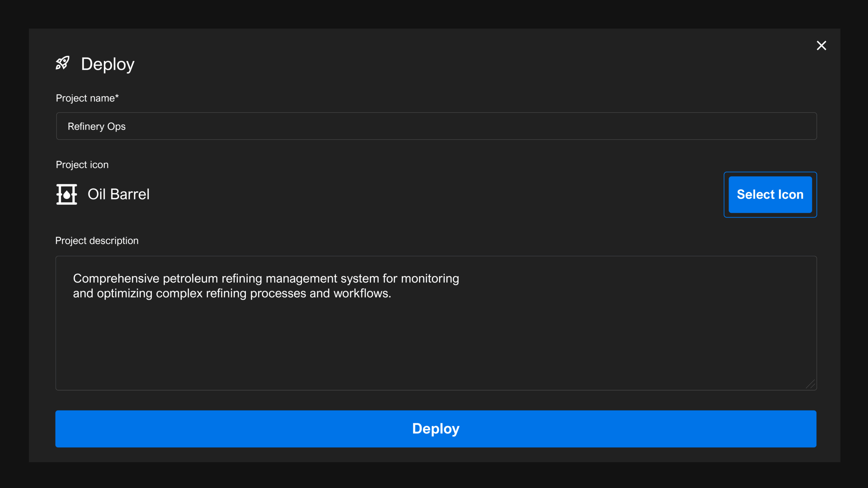
Task: Place cursor on the word Comprehensive
Action: [116, 279]
